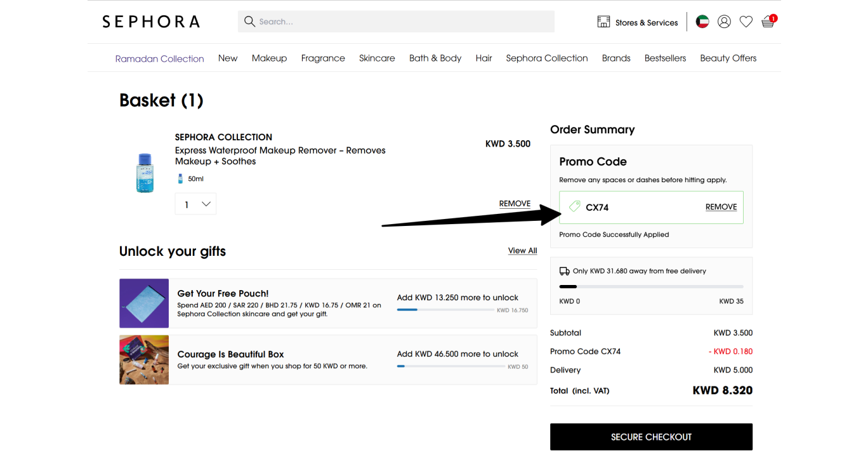Click View All gifts link
868x457 pixels.
coord(523,251)
